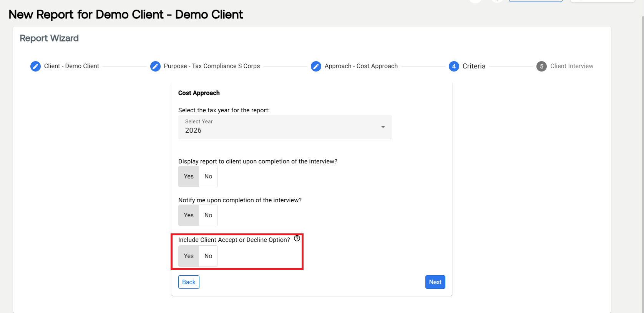Choose No for Include Client Accept or Decline

coord(208,256)
